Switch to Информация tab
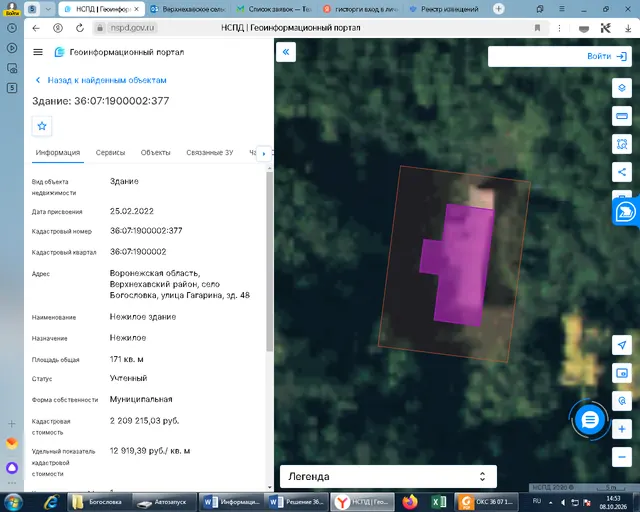The height and width of the screenshot is (512, 640). (x=58, y=152)
